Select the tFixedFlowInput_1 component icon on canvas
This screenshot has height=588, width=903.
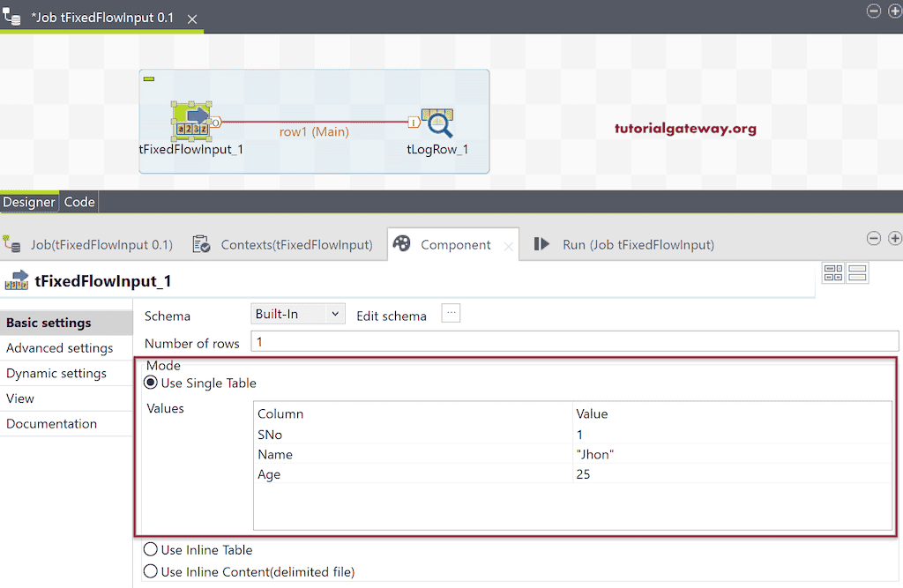click(x=191, y=122)
